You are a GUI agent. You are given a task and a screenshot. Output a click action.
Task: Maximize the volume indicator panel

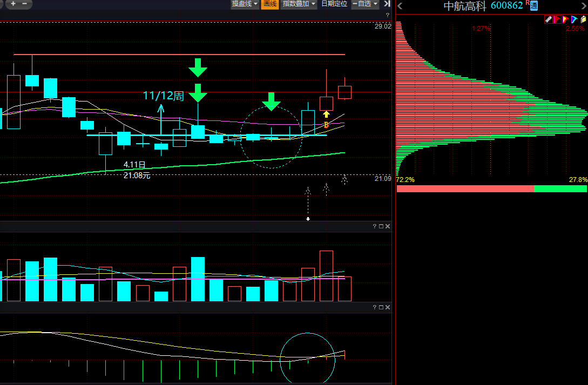coord(381,226)
